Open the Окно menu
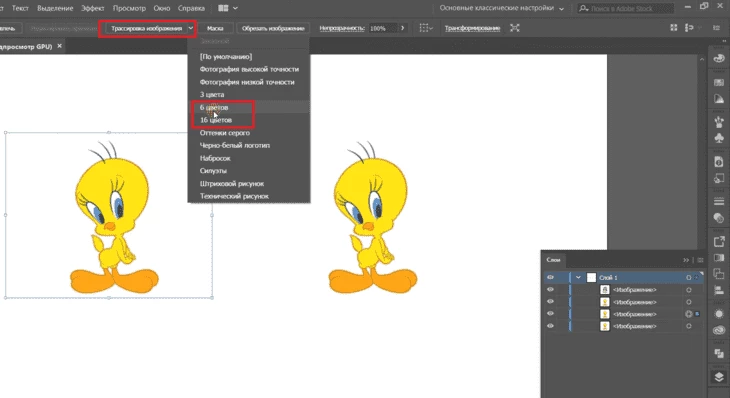Image resolution: width=730 pixels, height=398 pixels. [162, 8]
